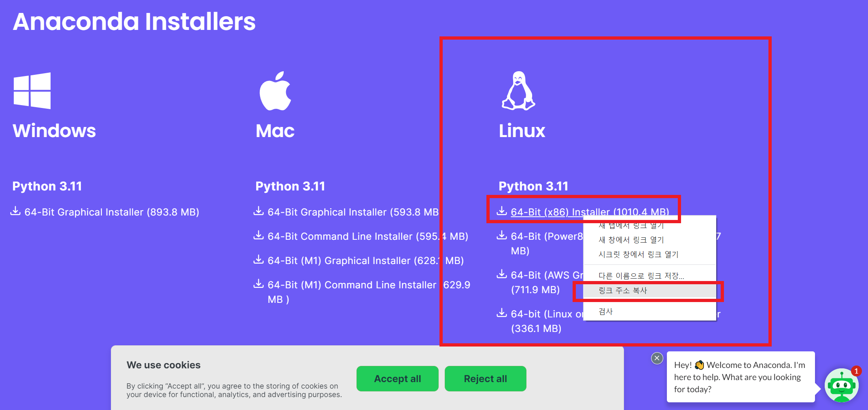Click the 'Mac' heading text
Viewport: 868px width, 410px height.
coord(275,131)
